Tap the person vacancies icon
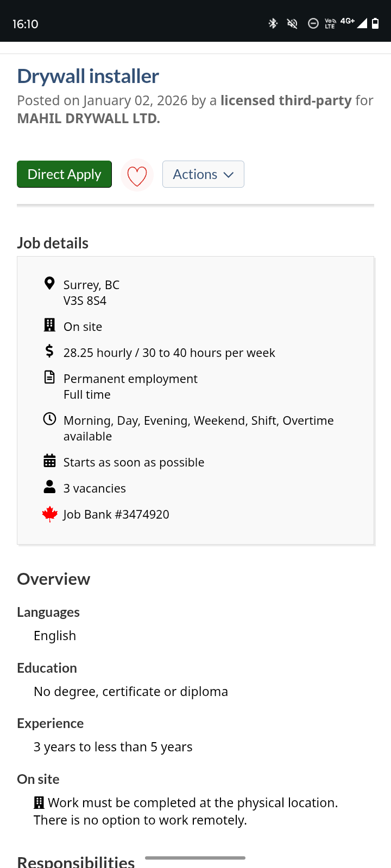This screenshot has width=391, height=868. click(x=49, y=487)
